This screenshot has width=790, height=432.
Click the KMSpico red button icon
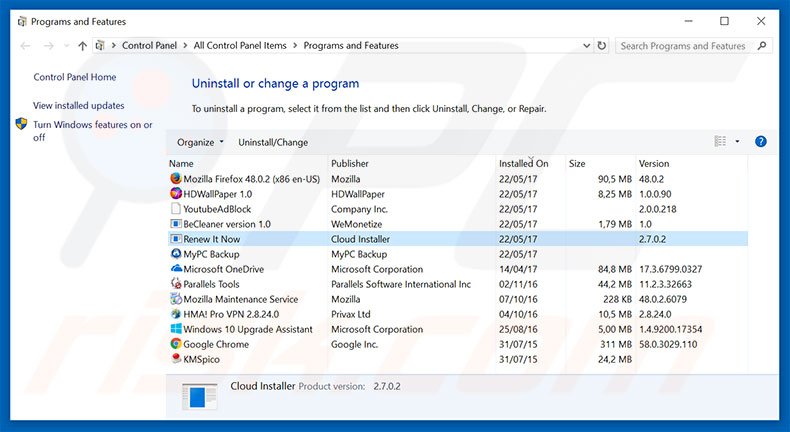[176, 359]
